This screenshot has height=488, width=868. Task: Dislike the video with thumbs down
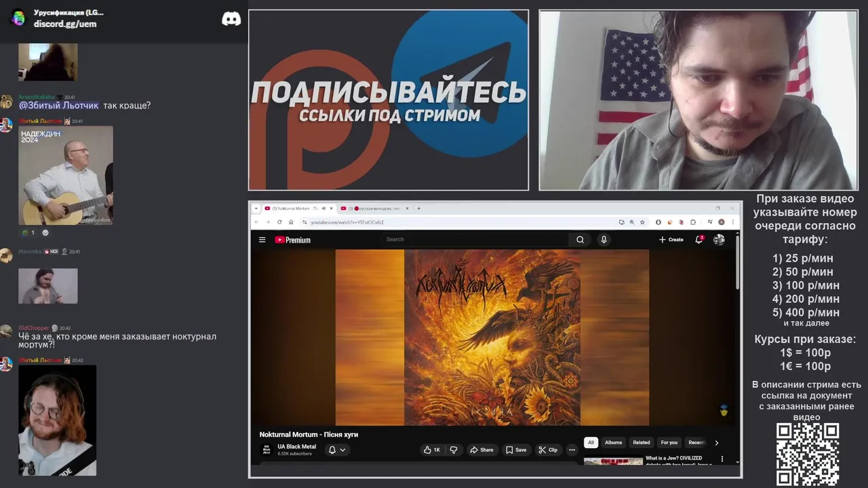454,449
